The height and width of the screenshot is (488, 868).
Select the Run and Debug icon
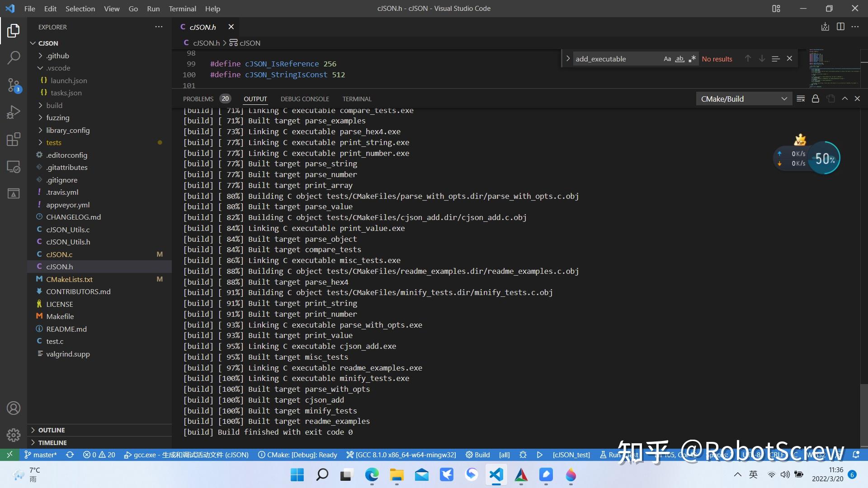click(13, 112)
